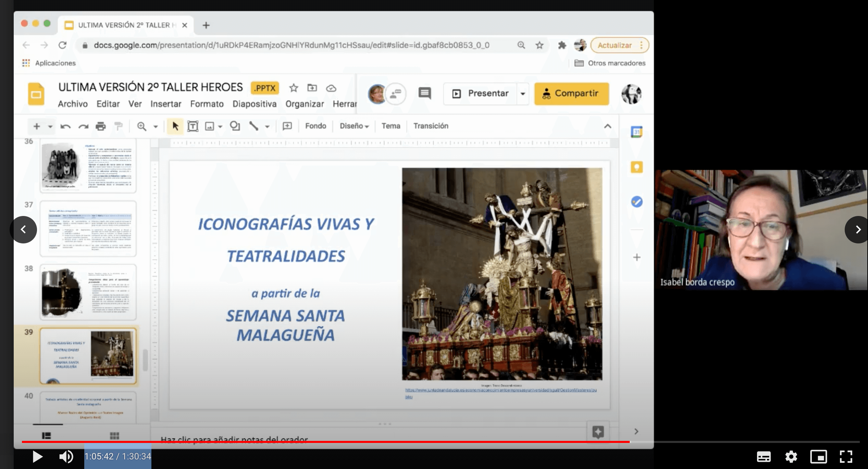Open the Diapositiva menu
The image size is (868, 469).
tap(254, 104)
